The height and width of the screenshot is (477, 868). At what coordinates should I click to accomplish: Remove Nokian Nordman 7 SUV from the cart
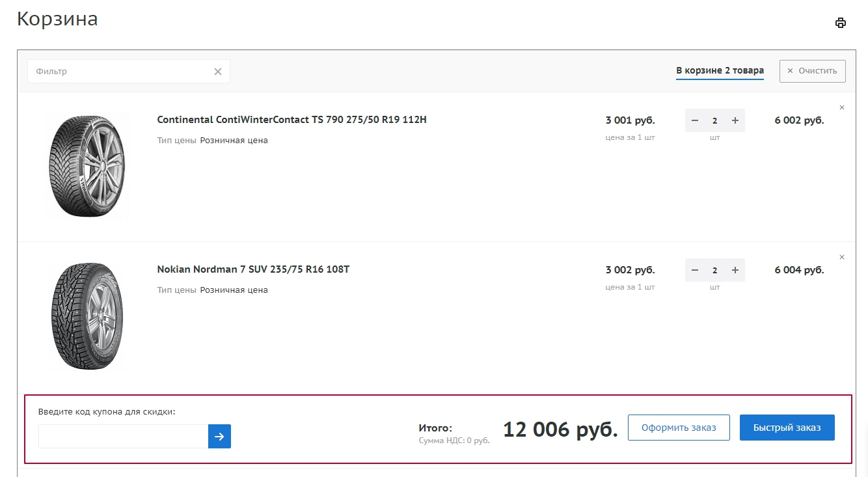point(842,257)
